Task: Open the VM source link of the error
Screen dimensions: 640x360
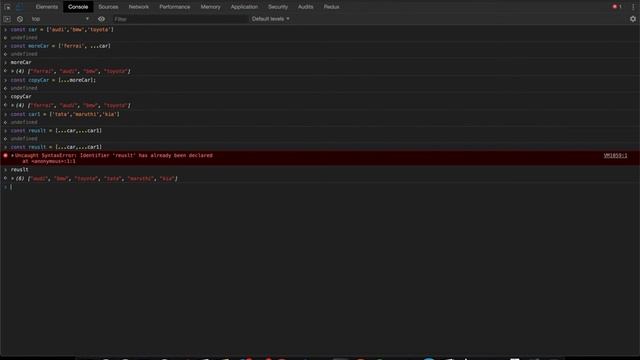Action: 616,156
